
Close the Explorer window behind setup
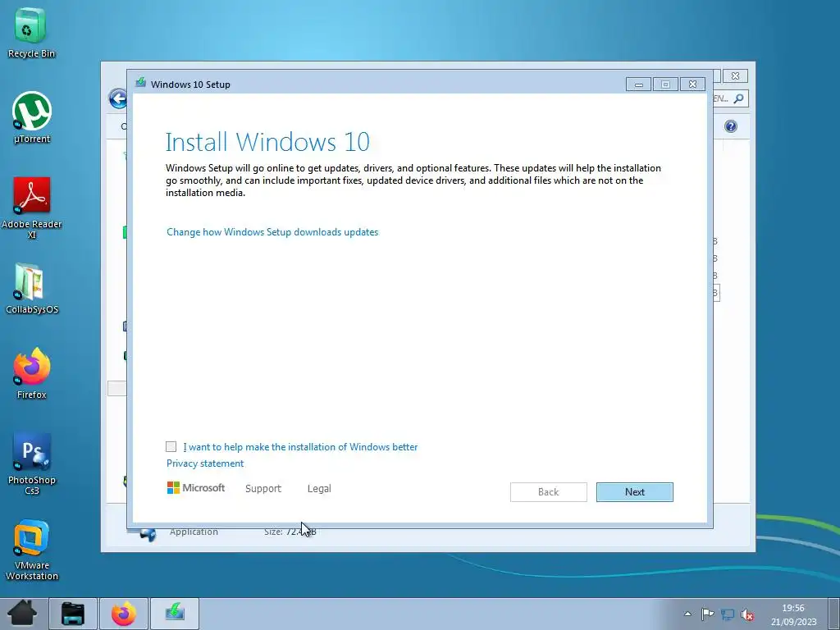pos(736,76)
